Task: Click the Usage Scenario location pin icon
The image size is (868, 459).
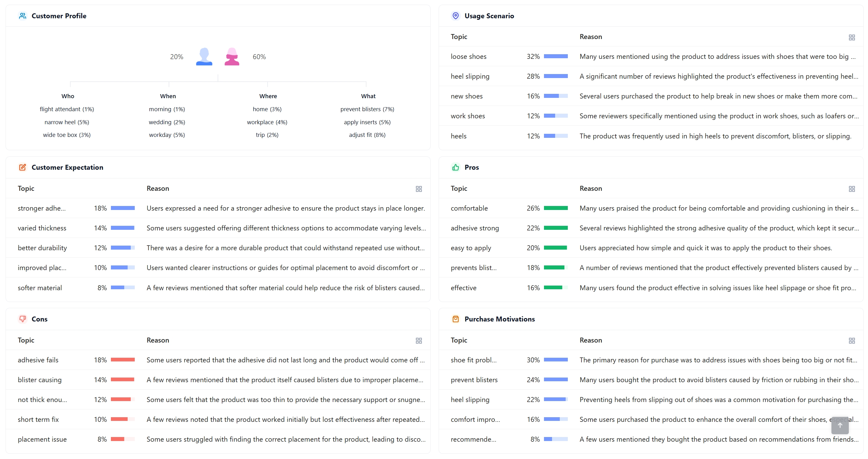Action: pyautogui.click(x=455, y=15)
